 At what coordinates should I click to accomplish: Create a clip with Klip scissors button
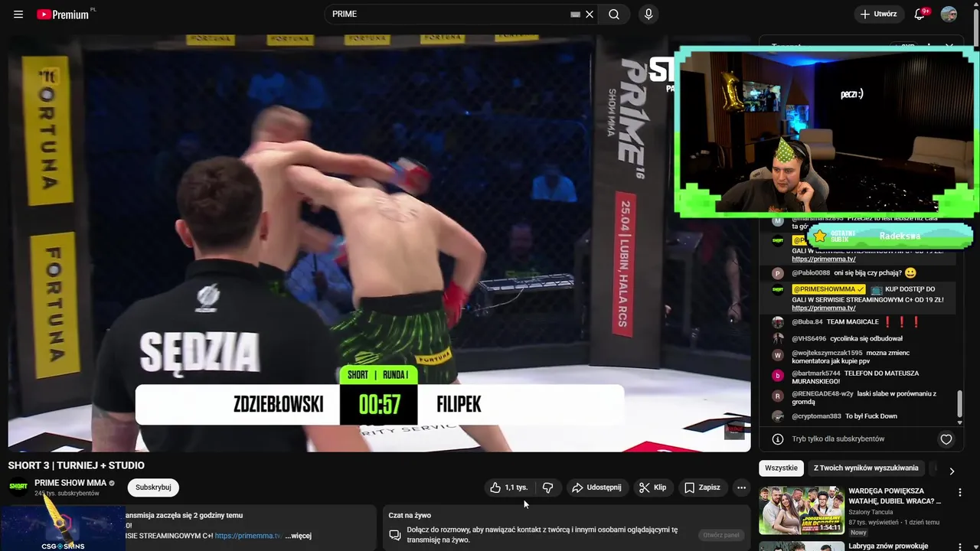coord(652,487)
